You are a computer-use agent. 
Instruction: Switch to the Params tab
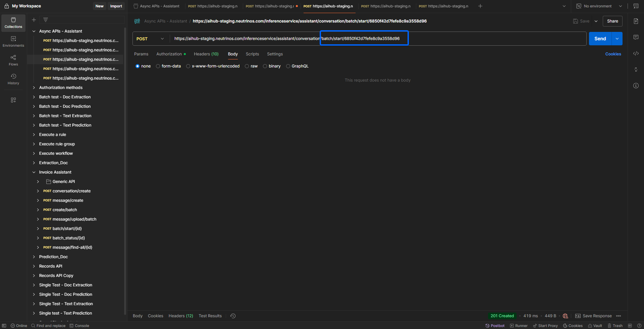(141, 54)
